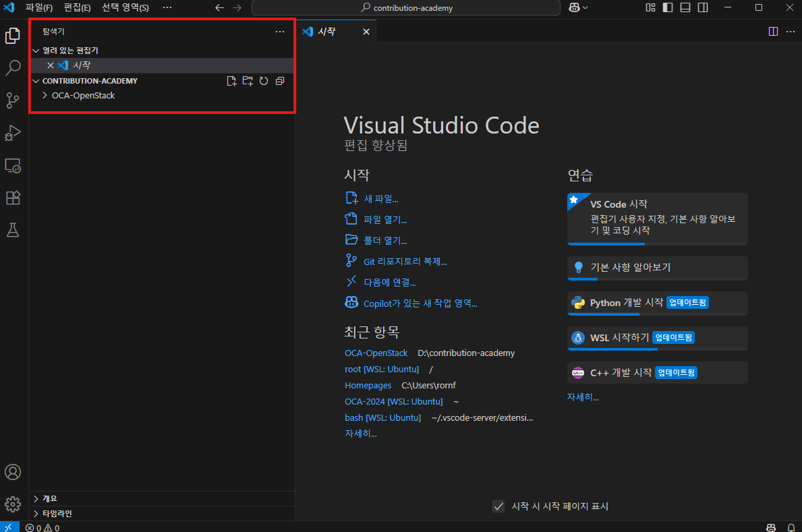Open the Search view in activity bar
Image resolution: width=802 pixels, height=532 pixels.
(13, 67)
